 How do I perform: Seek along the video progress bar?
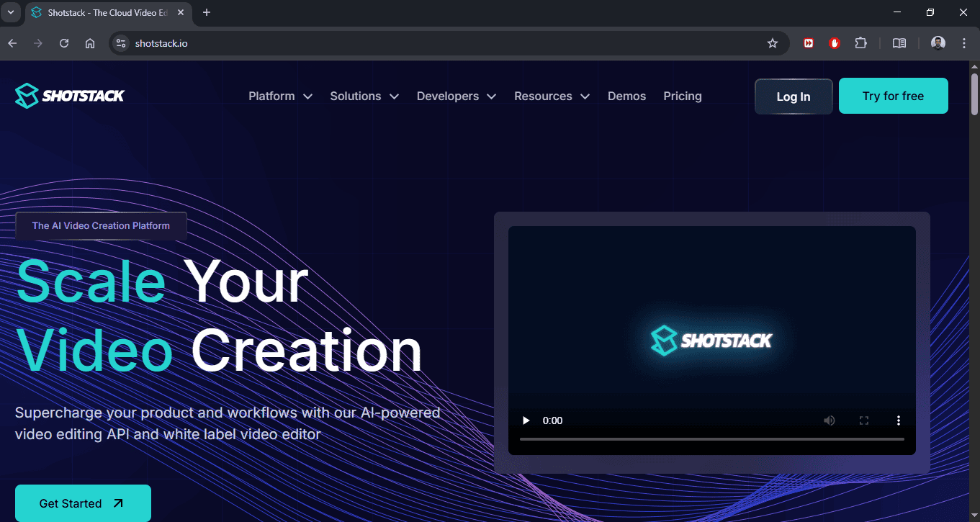711,438
